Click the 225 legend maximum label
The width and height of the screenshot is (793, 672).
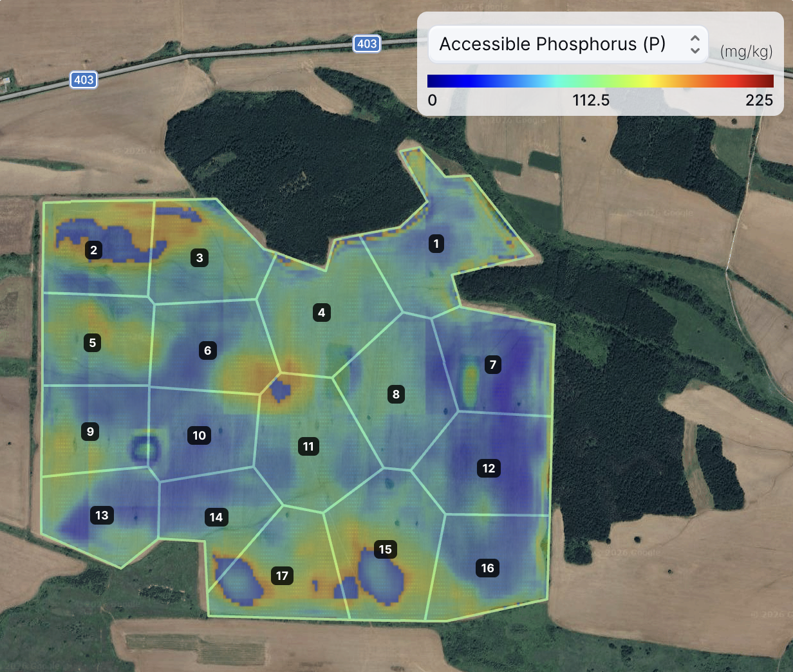coord(760,100)
